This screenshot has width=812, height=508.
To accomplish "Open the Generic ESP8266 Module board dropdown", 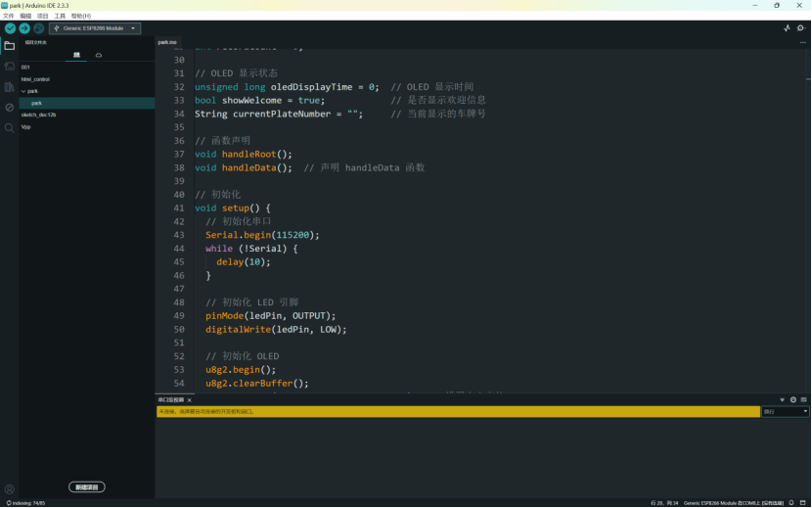I will coord(95,28).
